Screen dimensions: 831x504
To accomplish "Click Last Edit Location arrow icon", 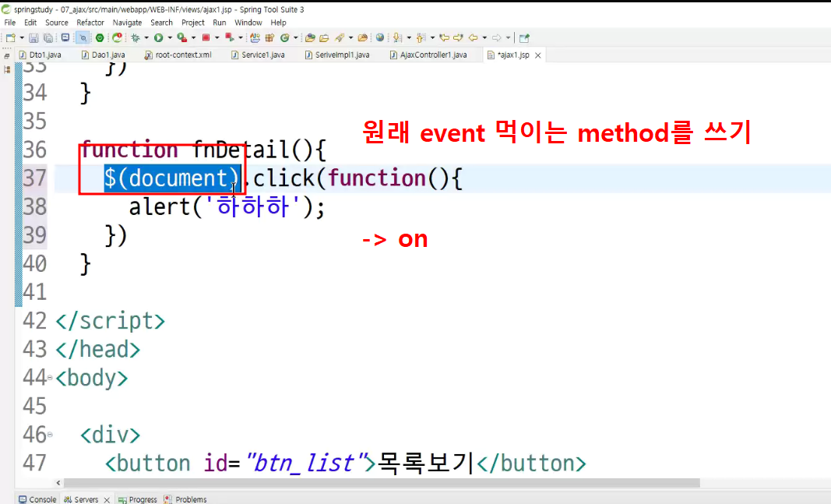I will (445, 37).
